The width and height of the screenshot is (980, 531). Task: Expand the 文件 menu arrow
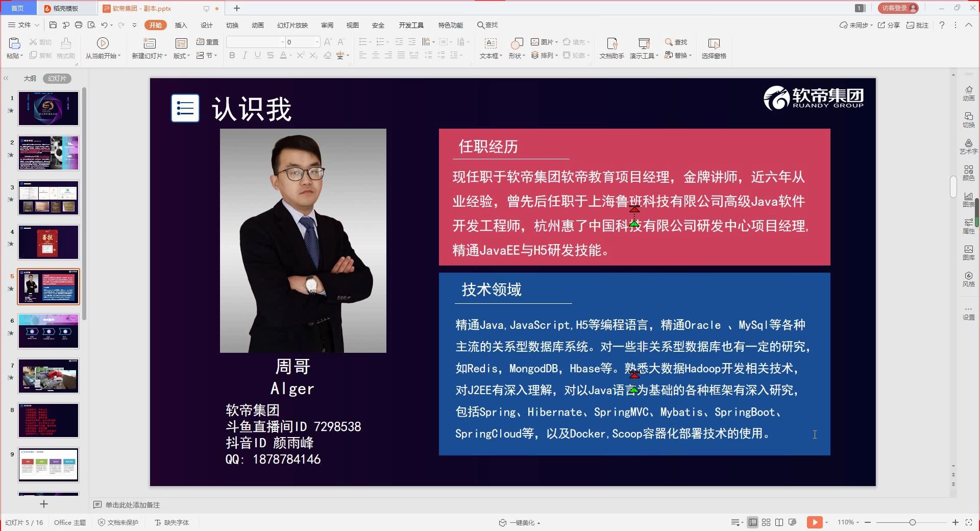(37, 25)
